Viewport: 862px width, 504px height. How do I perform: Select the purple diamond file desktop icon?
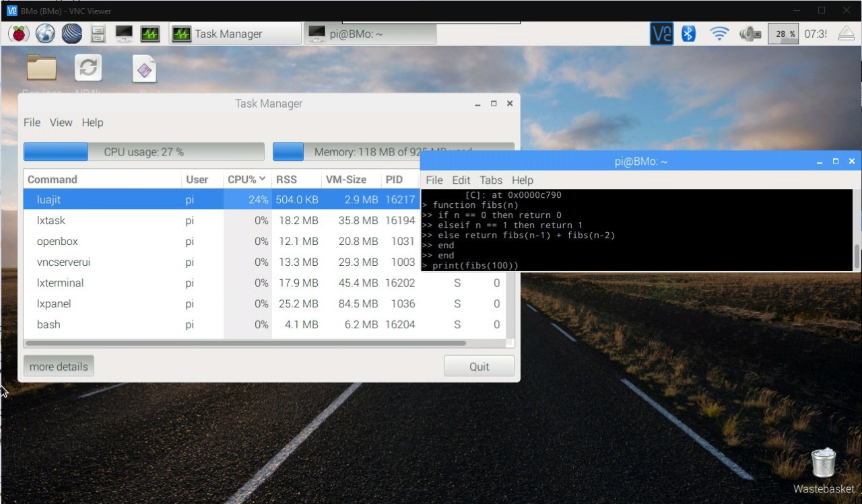pos(144,69)
